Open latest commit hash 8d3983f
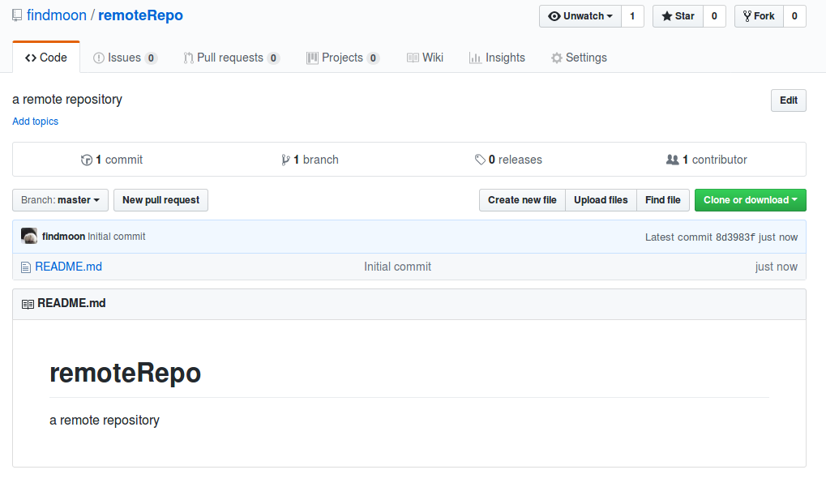Viewport: 826px width, 504px height. [x=734, y=237]
